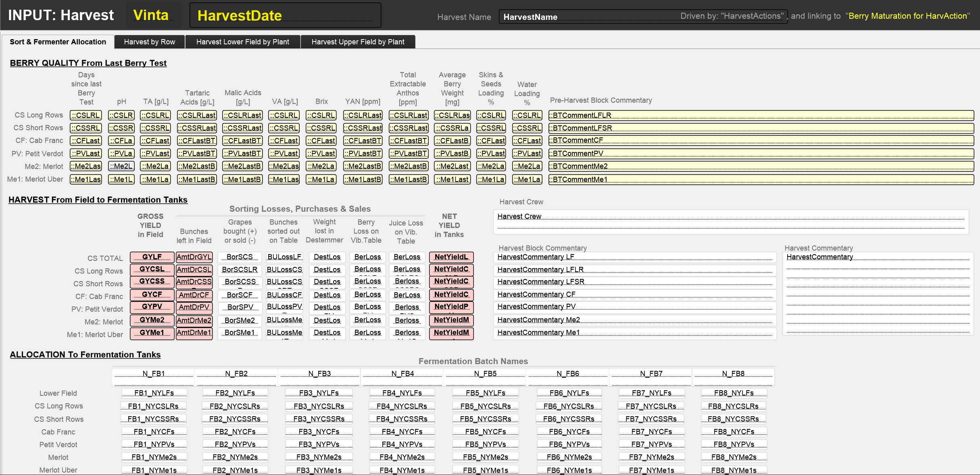Screen dimensions: 980x475
Task: Switch to Sort & Fermenter Allocation tab
Action: pyautogui.click(x=58, y=42)
